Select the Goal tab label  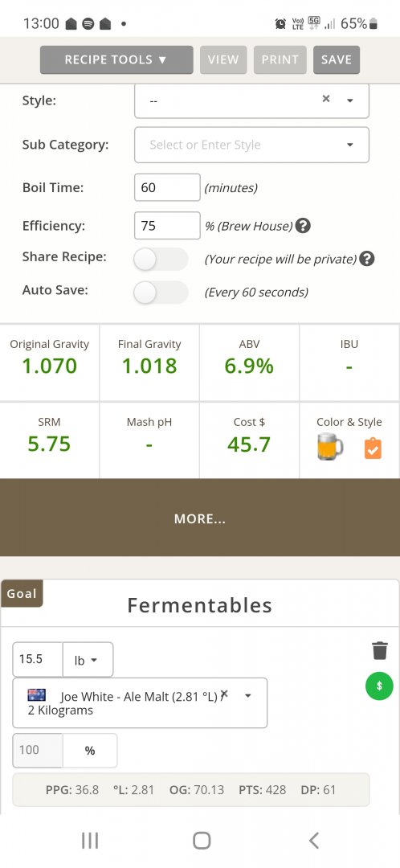point(22,593)
